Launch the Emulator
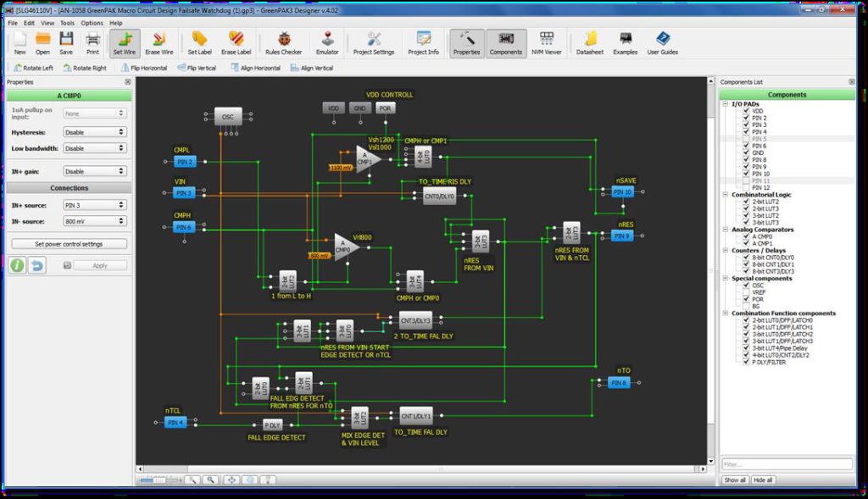The image size is (868, 499). click(x=327, y=43)
